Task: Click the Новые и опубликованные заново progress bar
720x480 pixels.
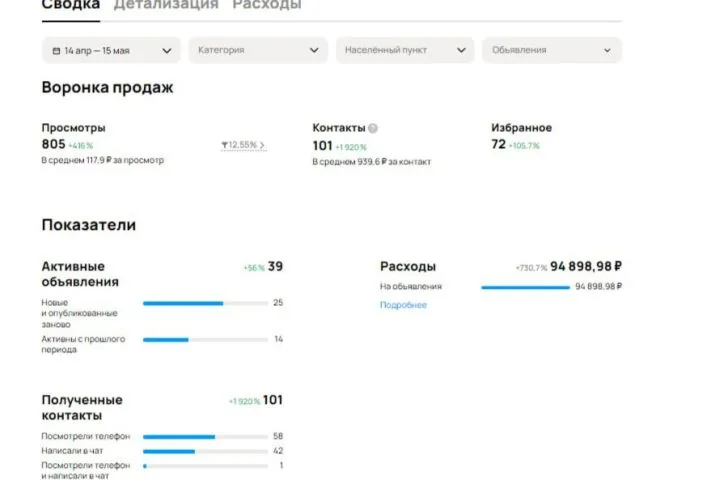Action: (205, 303)
